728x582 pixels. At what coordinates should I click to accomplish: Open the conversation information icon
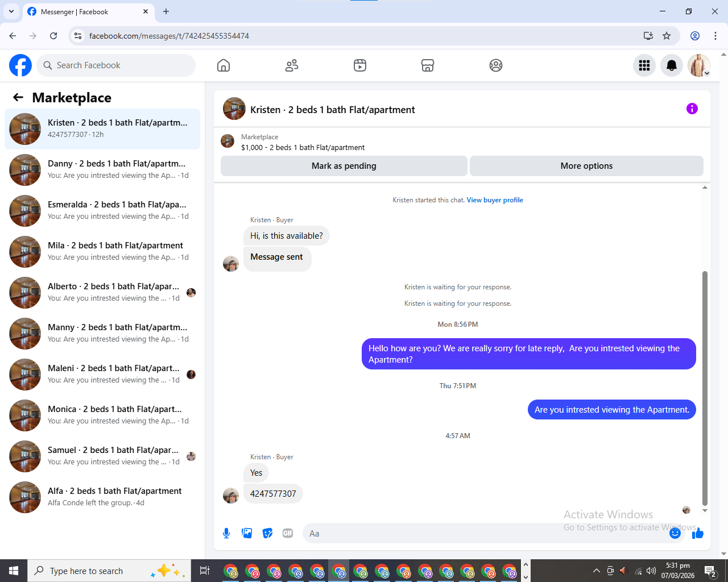click(x=692, y=109)
